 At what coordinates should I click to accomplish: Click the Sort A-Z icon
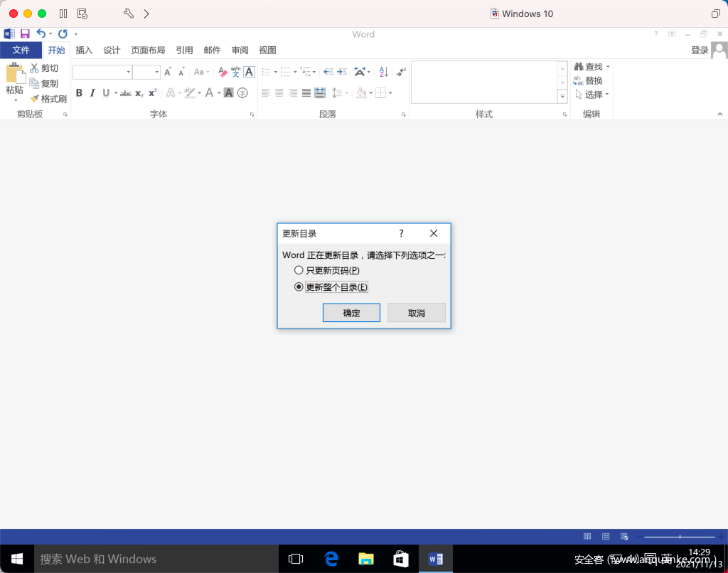click(x=384, y=72)
